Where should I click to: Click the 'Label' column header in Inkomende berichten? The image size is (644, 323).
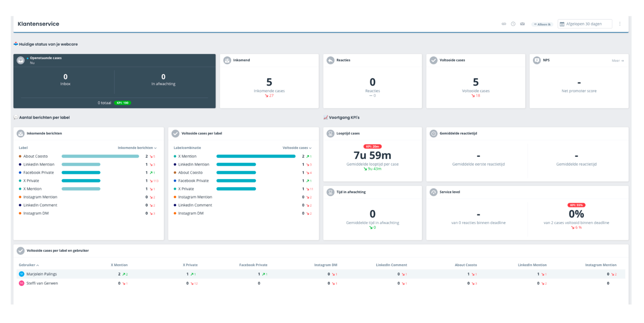(23, 148)
